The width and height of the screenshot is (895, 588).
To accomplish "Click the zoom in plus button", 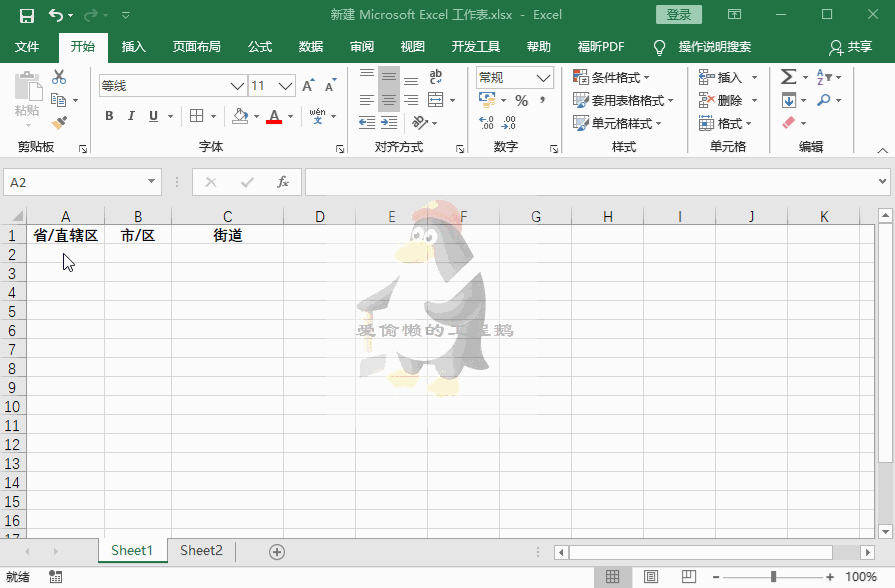I will [830, 577].
